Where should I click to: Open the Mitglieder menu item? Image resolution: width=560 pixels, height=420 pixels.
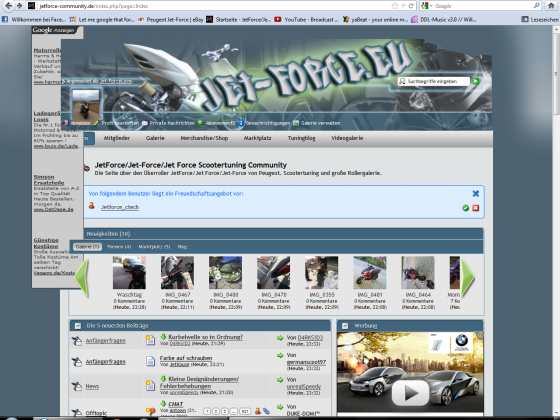(x=116, y=138)
